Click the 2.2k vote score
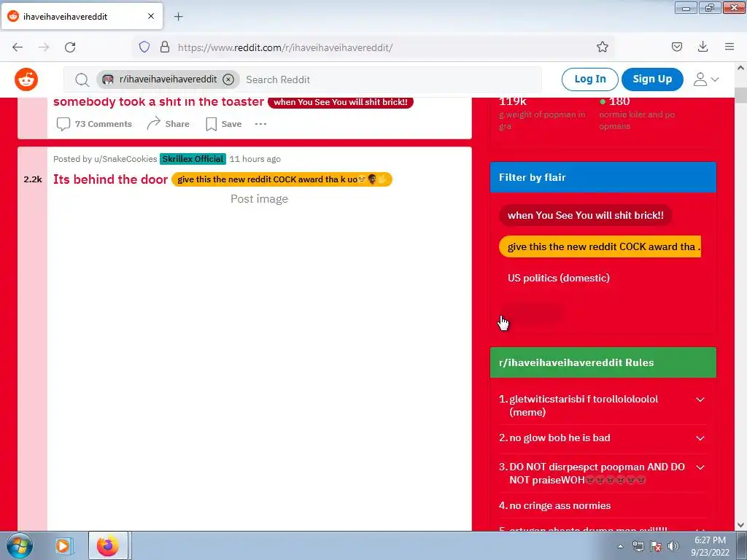 [x=33, y=179]
